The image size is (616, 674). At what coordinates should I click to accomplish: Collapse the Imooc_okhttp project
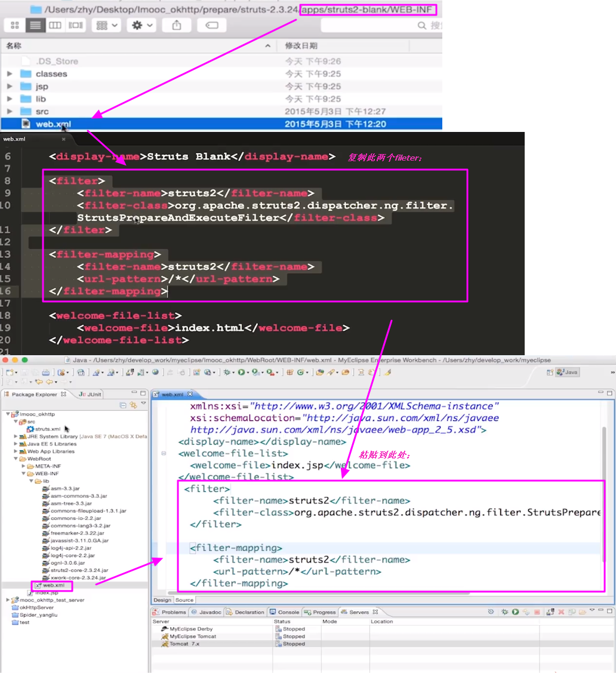pos(8,414)
